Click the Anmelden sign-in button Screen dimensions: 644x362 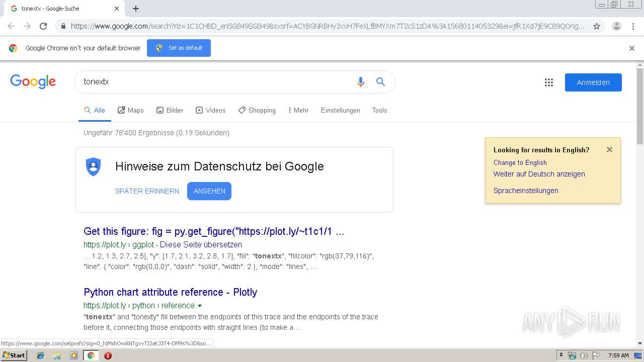pyautogui.click(x=593, y=82)
